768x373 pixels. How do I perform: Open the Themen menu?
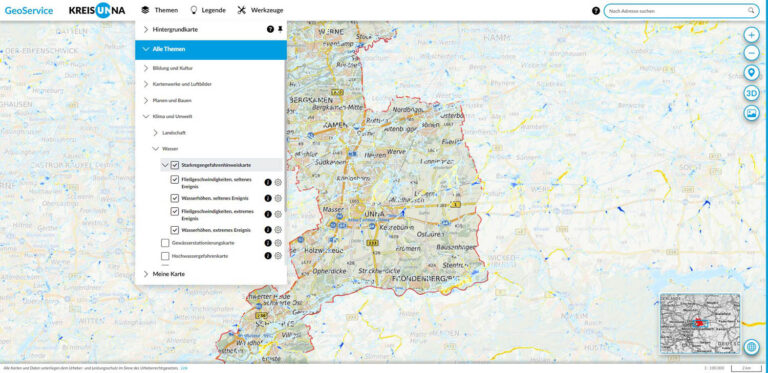tap(159, 10)
